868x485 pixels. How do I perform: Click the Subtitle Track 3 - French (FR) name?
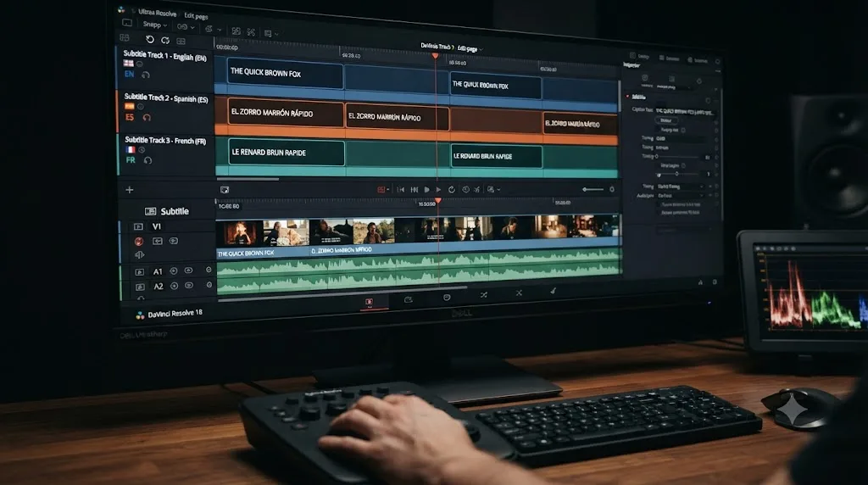165,141
